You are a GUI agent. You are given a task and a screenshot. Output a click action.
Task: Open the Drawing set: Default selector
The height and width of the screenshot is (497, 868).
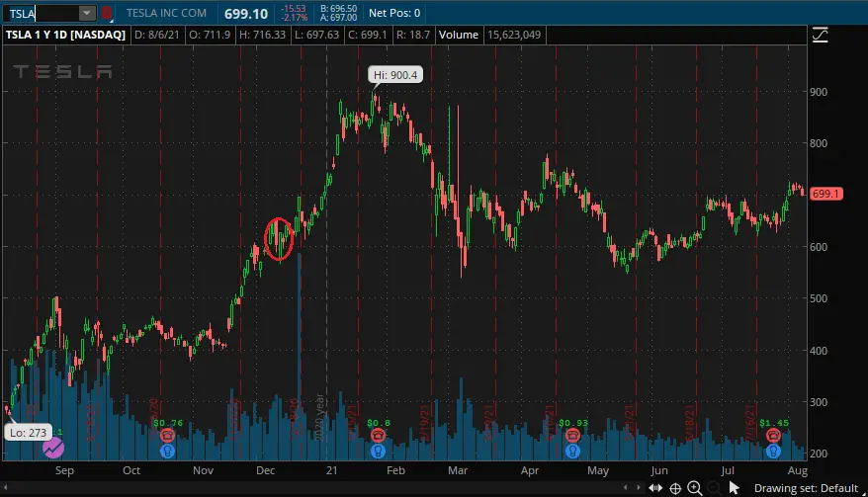[806, 488]
